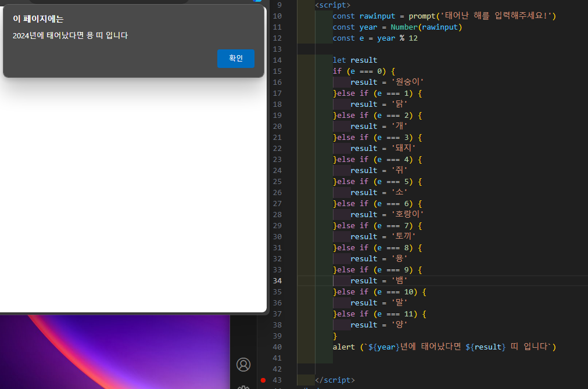Click the alert title '이 페이지에는'
The height and width of the screenshot is (389, 588).
pos(38,19)
